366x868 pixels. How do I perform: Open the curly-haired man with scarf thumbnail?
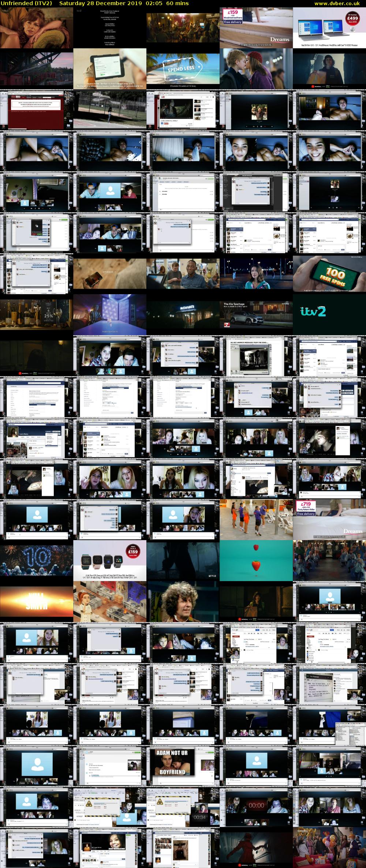point(183,602)
